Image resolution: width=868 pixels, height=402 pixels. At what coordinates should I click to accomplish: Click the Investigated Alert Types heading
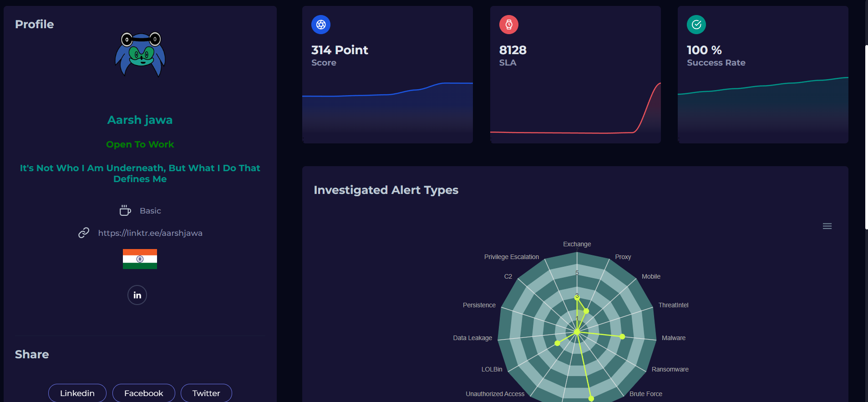click(386, 190)
